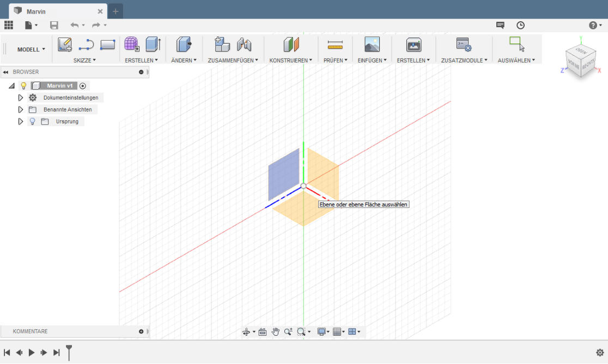
Task: Save the document with the disk icon
Action: [54, 25]
